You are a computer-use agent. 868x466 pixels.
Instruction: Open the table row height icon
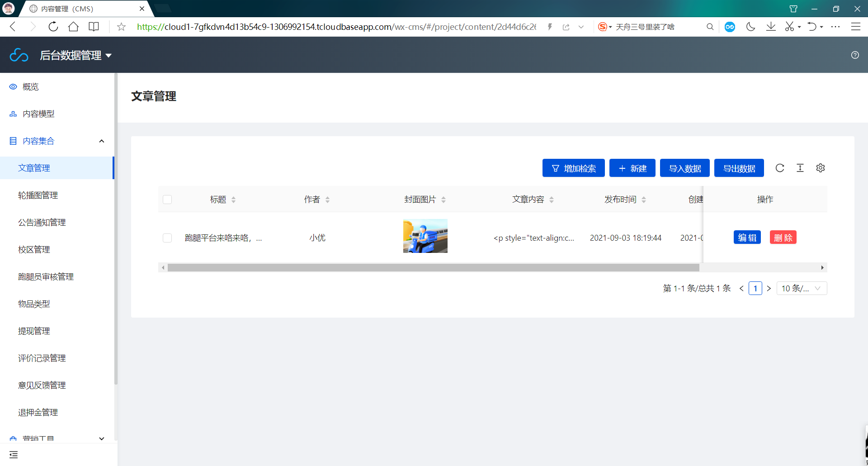click(800, 168)
